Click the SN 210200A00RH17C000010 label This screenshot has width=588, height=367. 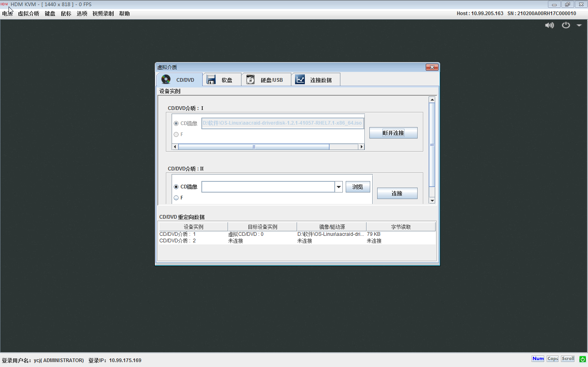coord(542,13)
